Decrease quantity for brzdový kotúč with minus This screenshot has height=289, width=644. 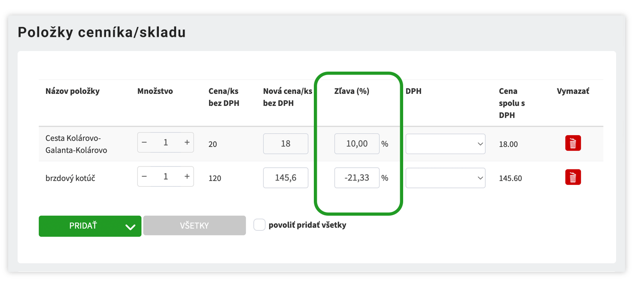144,177
